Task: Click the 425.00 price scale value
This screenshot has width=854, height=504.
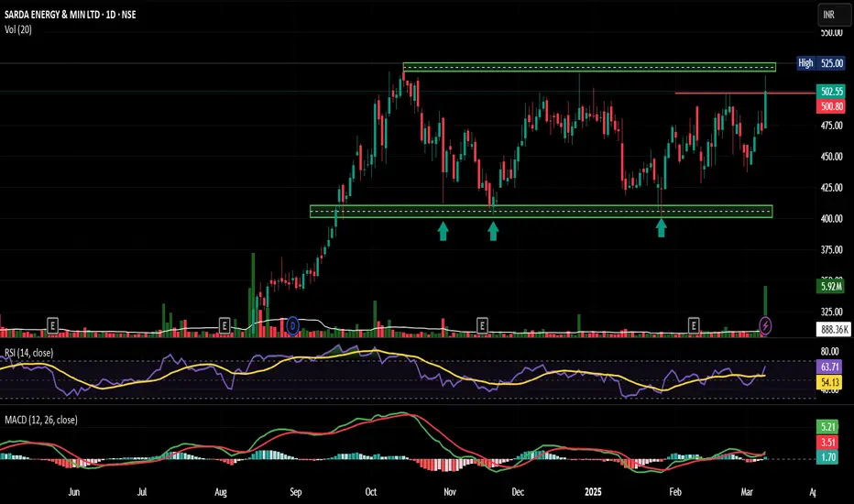Action: [832, 188]
